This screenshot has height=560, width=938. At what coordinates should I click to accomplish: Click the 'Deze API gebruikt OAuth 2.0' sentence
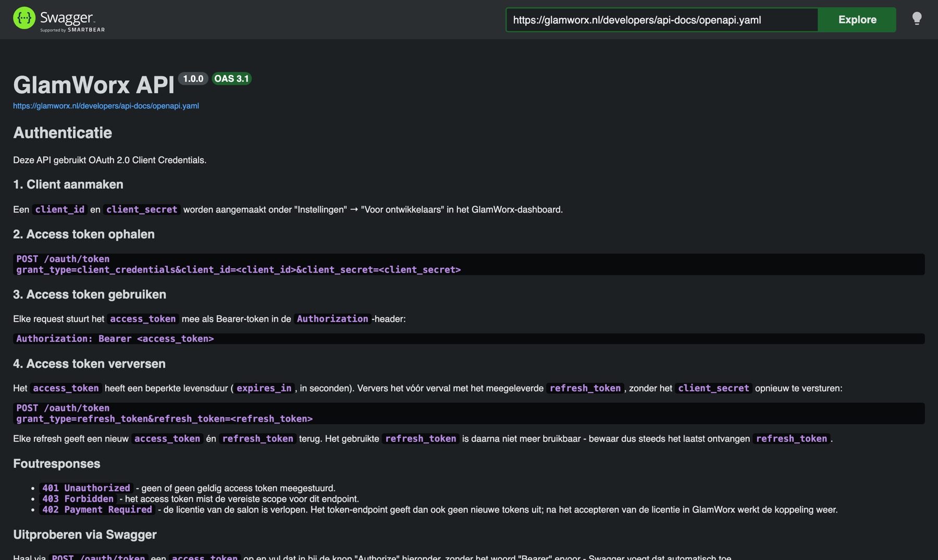coord(109,160)
